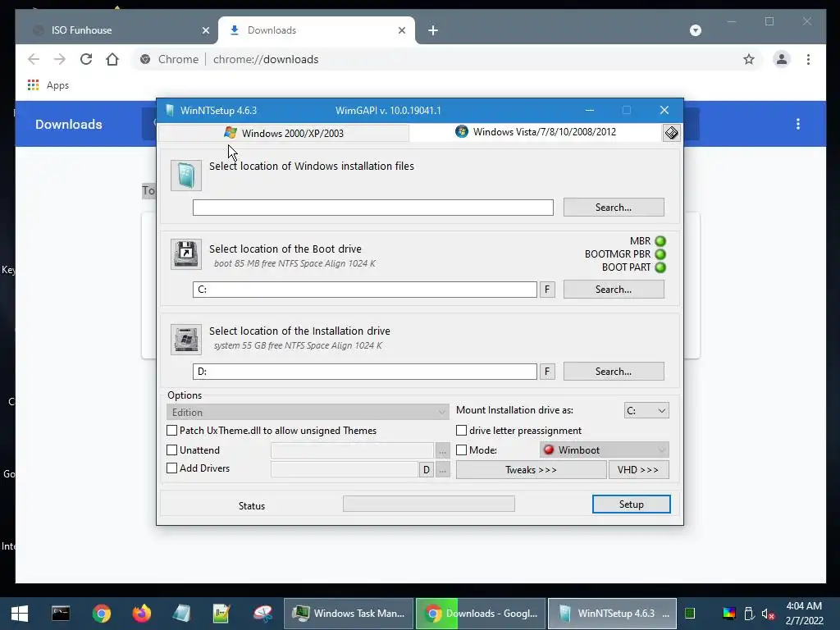Viewport: 840px width, 630px height.
Task: Click the installation files path field
Action: [373, 208]
